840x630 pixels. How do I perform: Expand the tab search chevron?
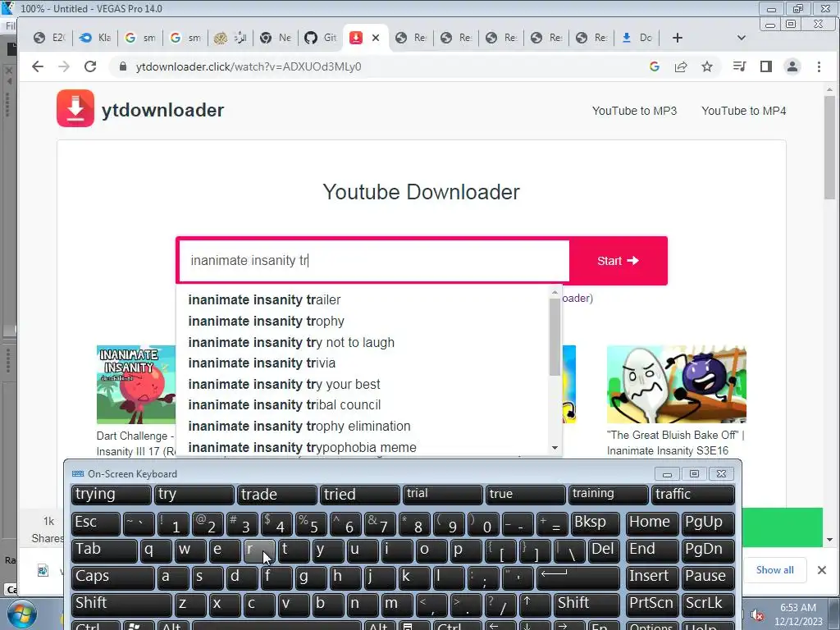click(x=742, y=38)
